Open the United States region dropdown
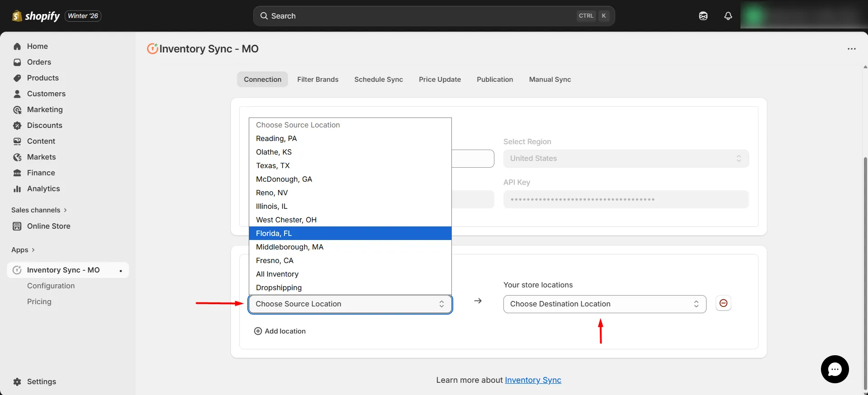 (x=626, y=158)
